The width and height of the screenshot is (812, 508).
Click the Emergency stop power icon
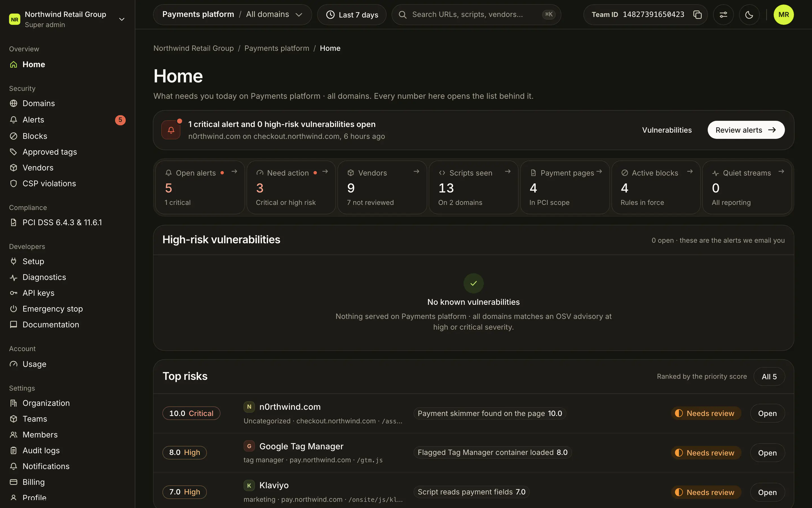coord(14,309)
